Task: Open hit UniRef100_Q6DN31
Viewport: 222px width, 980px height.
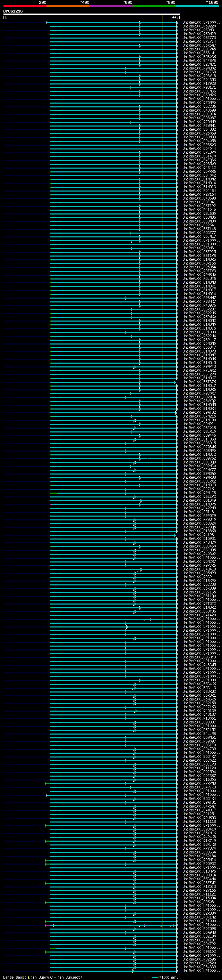Action: click(x=199, y=30)
